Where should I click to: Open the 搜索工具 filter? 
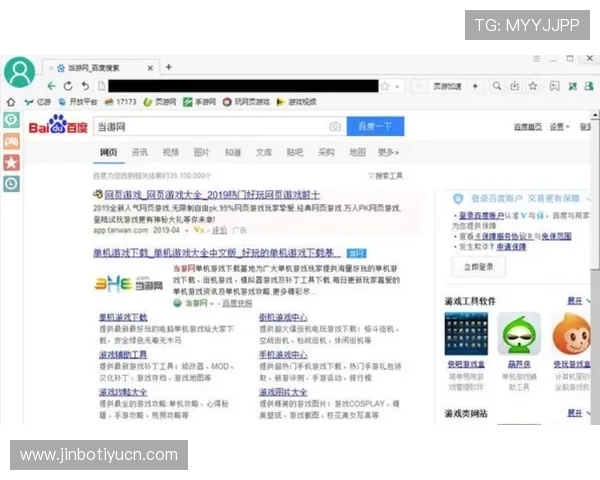385,176
